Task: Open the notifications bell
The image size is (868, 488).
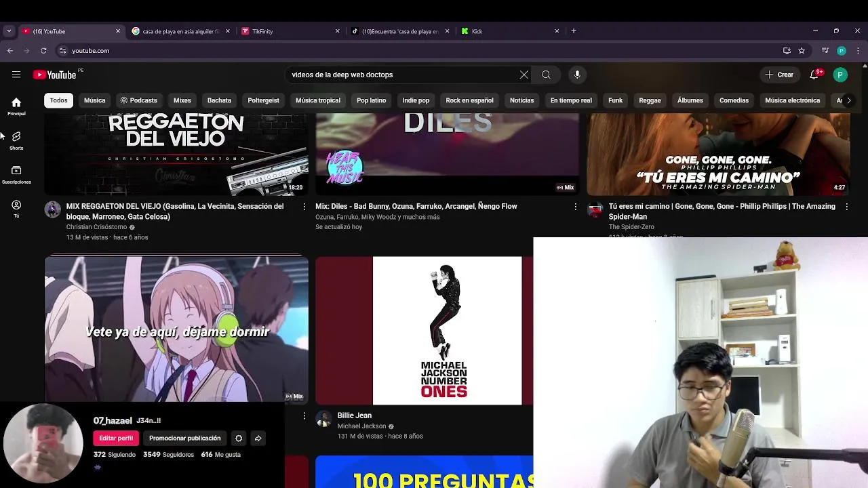Action: tap(814, 75)
